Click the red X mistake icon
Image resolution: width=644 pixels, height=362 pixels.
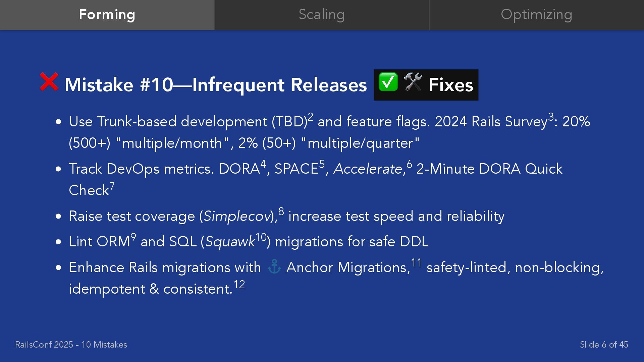pos(49,82)
